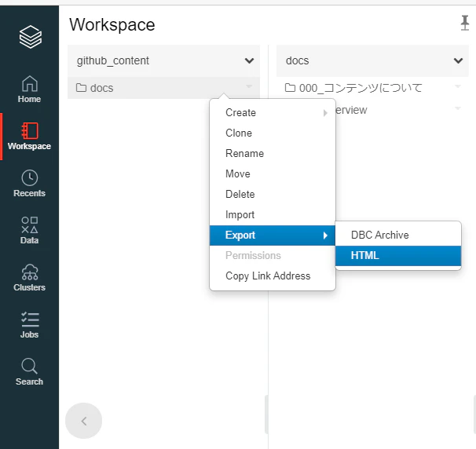Image resolution: width=476 pixels, height=449 pixels.
Task: Export as HTML
Action: (398, 255)
